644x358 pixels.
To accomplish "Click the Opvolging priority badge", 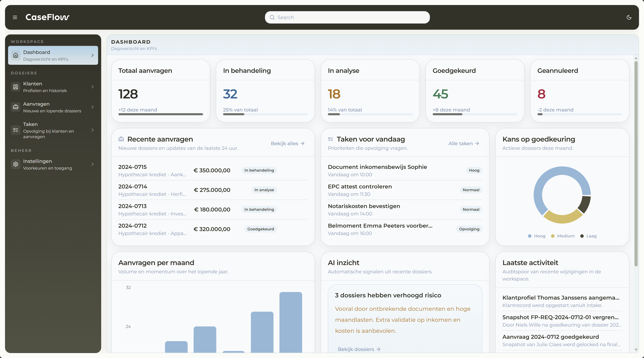I will [x=469, y=229].
